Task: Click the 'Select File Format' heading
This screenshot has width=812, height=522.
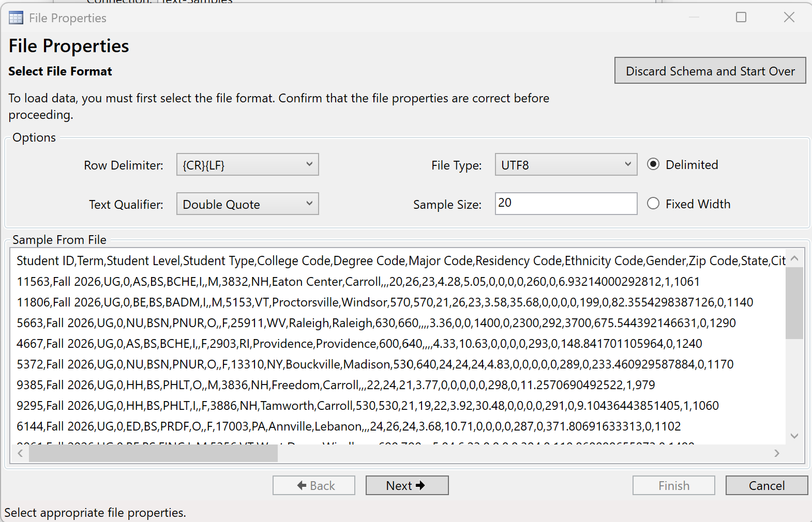Action: 60,71
